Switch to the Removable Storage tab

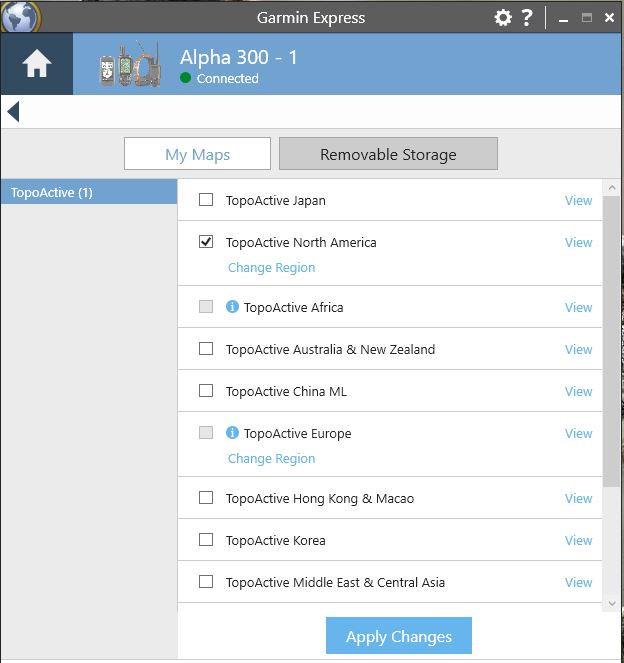click(388, 153)
